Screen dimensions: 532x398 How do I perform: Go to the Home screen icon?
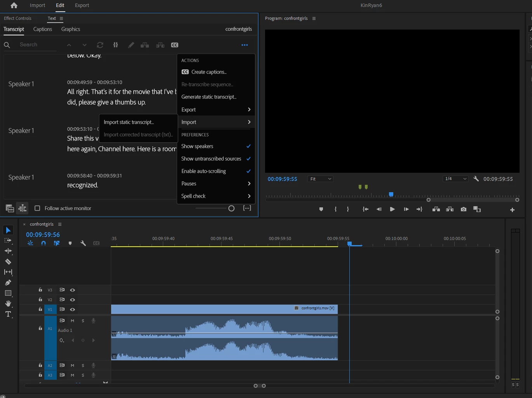click(x=14, y=5)
